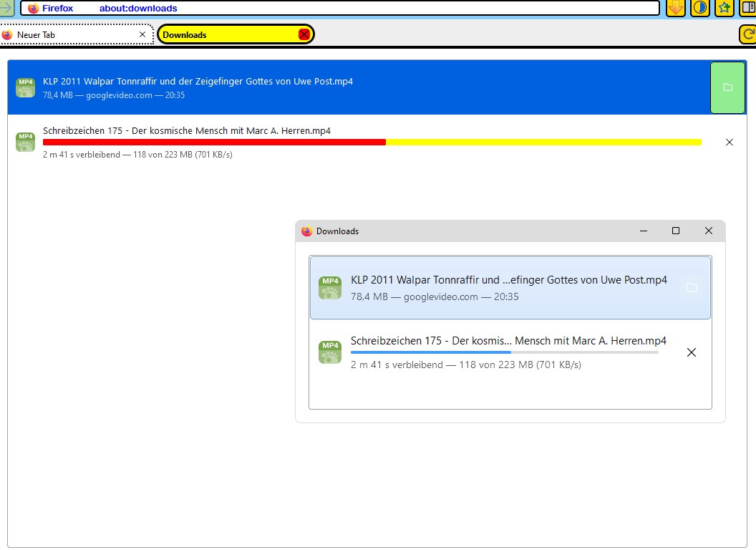Cancel Schreibzeichen download in Downloads window
This screenshot has width=756, height=550.
pyautogui.click(x=692, y=352)
